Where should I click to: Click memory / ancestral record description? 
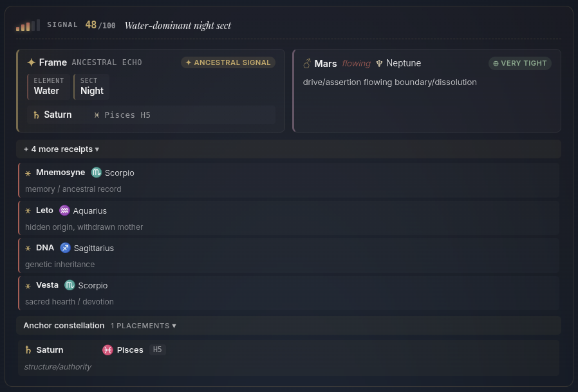coord(73,189)
